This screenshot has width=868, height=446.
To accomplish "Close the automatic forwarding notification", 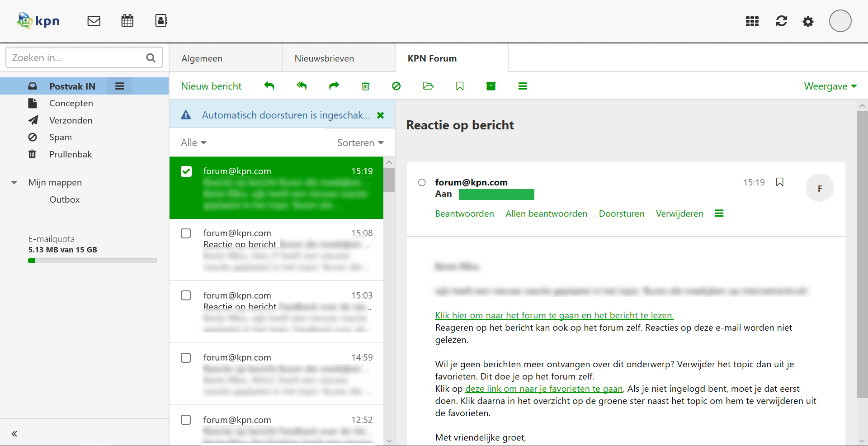I will tap(381, 115).
